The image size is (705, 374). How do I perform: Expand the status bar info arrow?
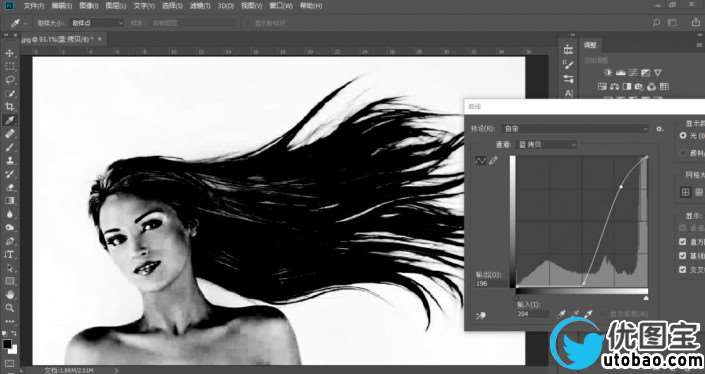[116, 370]
